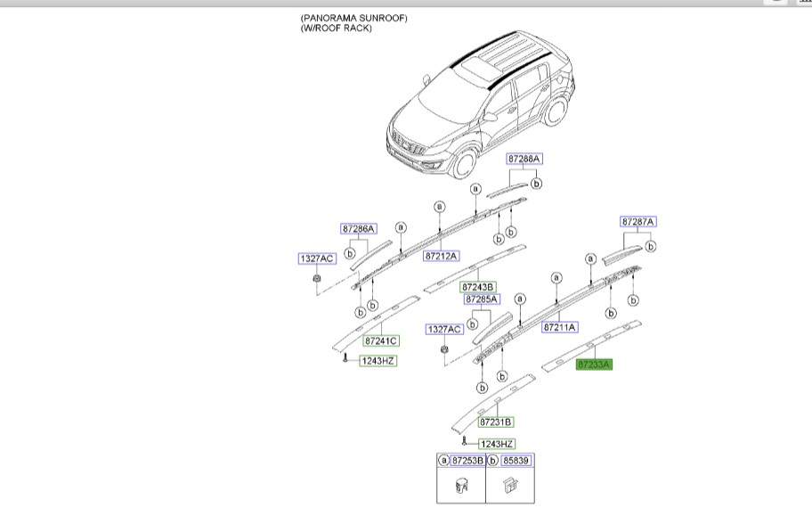Click the 85839 clip illustration in the legend

[509, 487]
